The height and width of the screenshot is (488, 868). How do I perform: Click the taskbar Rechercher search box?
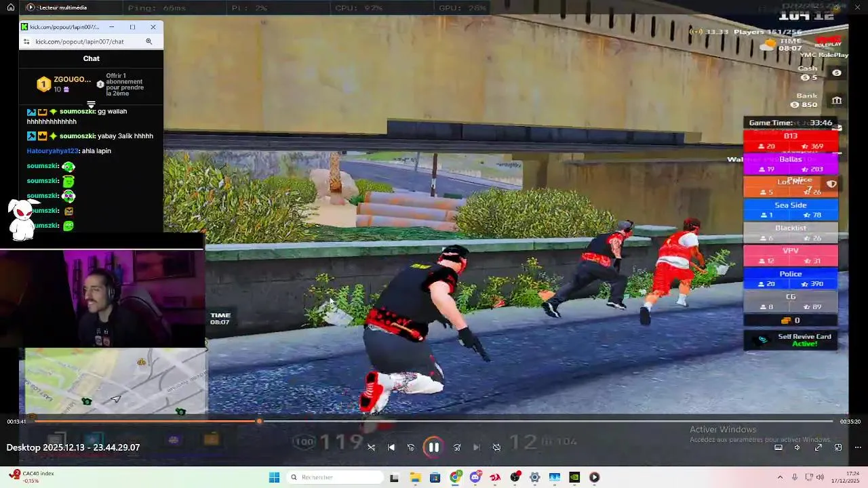click(x=335, y=477)
